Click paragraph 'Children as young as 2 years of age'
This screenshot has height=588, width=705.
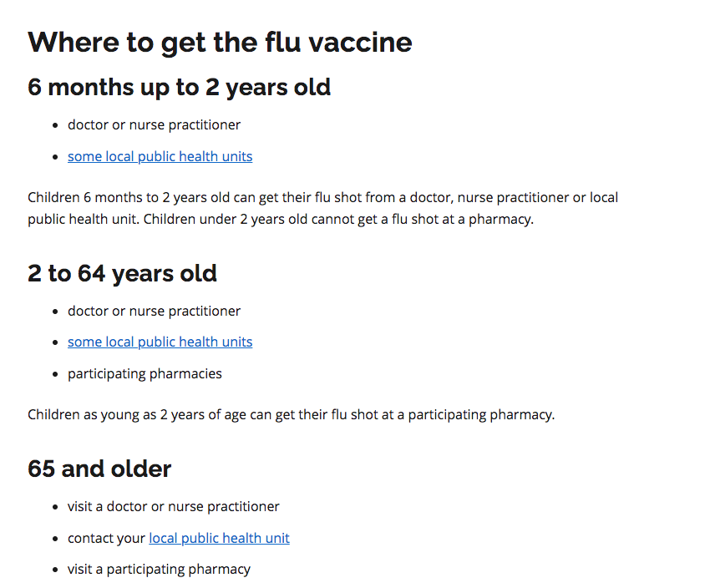[x=292, y=414]
